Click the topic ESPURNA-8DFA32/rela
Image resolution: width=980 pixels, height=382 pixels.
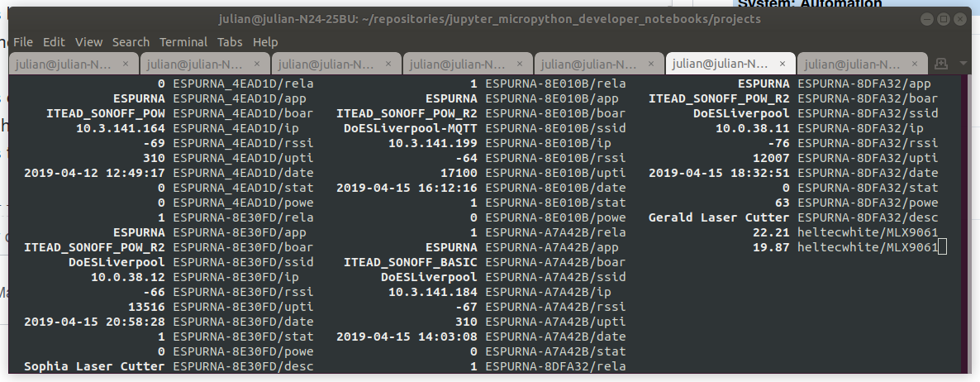[555, 366]
